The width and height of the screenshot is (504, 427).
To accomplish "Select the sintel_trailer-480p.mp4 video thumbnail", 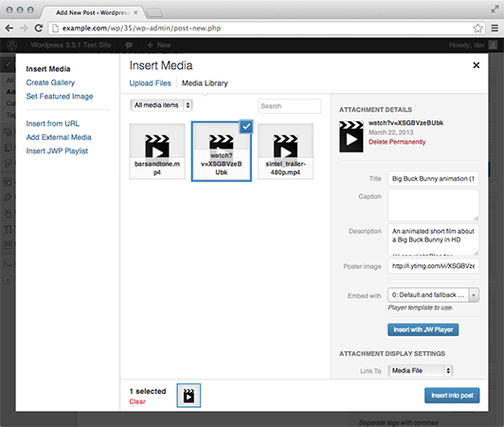I will [x=285, y=151].
